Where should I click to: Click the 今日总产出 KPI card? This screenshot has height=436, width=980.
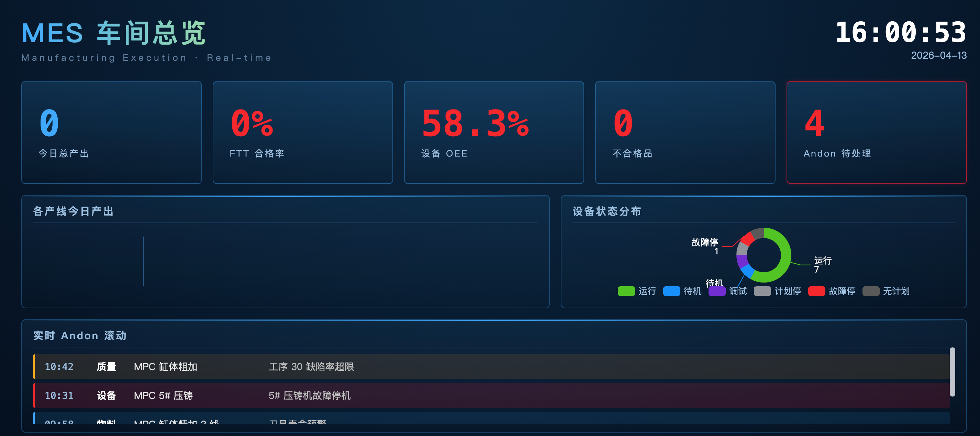111,132
